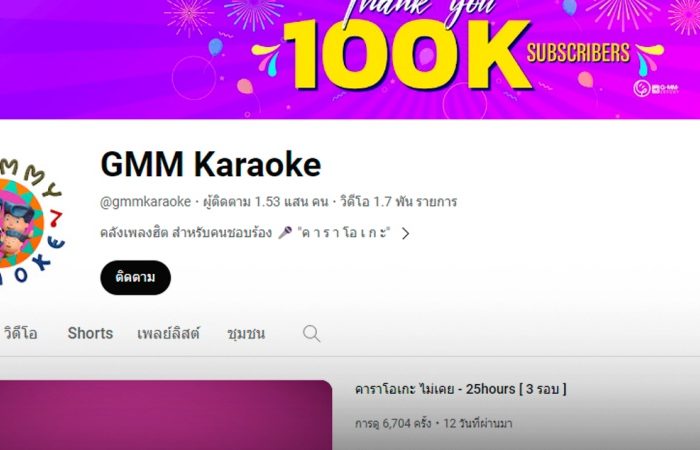The width and height of the screenshot is (700, 450).
Task: Click the GMM Grammy logo in the banner
Action: tap(656, 88)
